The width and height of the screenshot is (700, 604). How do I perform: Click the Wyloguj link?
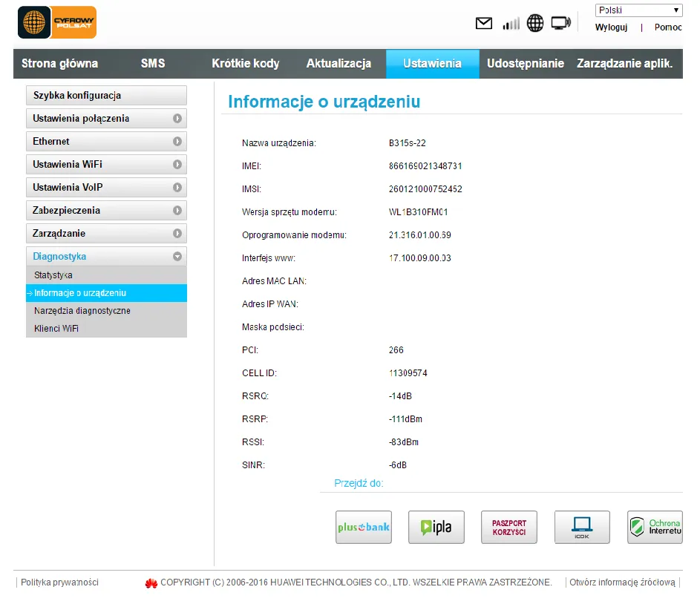pos(611,27)
